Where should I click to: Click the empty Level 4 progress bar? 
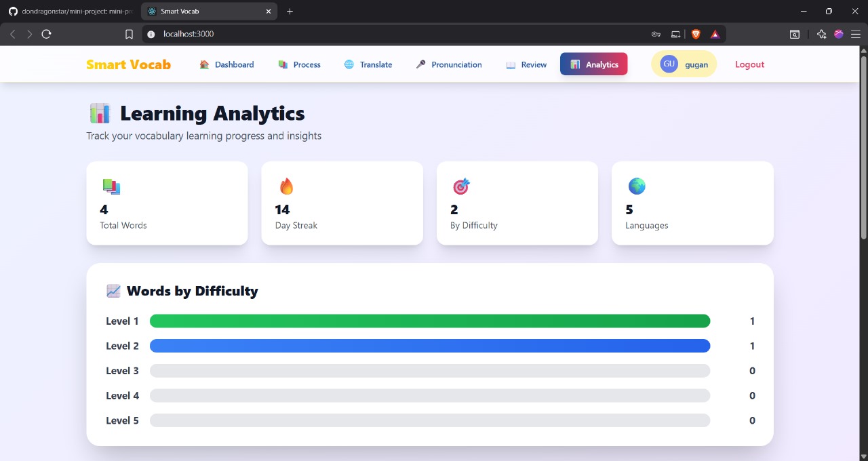(x=430, y=396)
